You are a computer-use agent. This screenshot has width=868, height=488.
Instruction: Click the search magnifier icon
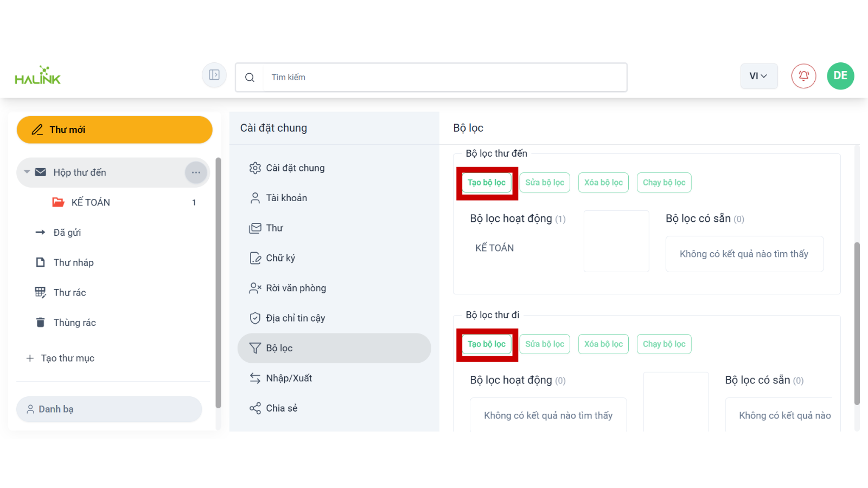click(x=250, y=78)
